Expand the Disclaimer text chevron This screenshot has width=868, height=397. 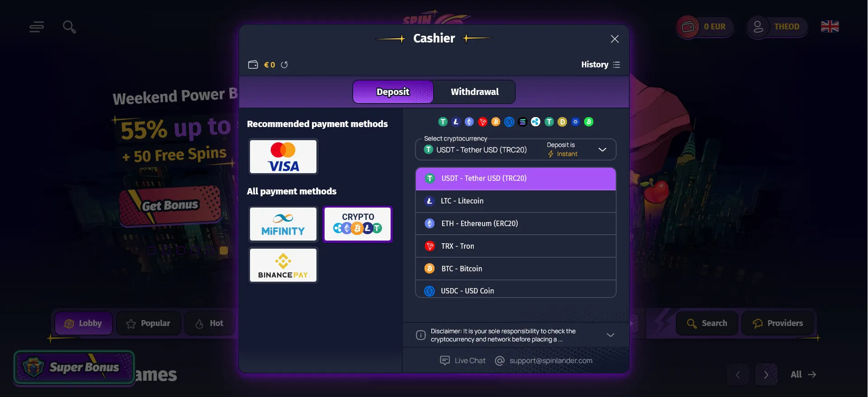[610, 335]
